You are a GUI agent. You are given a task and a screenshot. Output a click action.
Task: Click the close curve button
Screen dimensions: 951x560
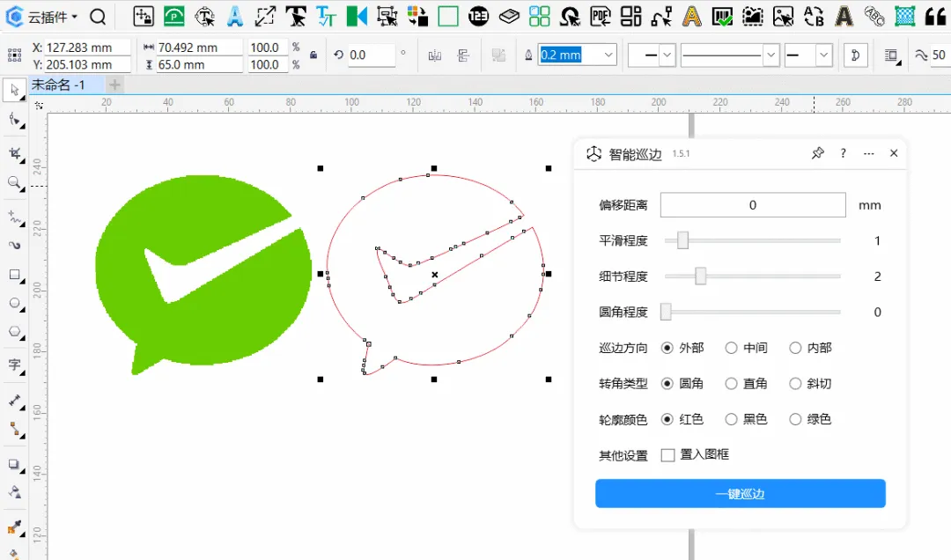coord(856,55)
